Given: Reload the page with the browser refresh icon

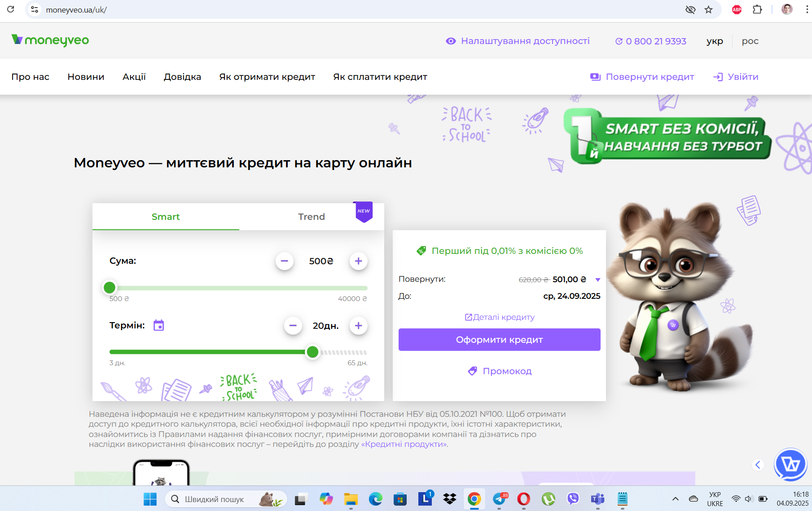Looking at the screenshot, I should pyautogui.click(x=11, y=9).
